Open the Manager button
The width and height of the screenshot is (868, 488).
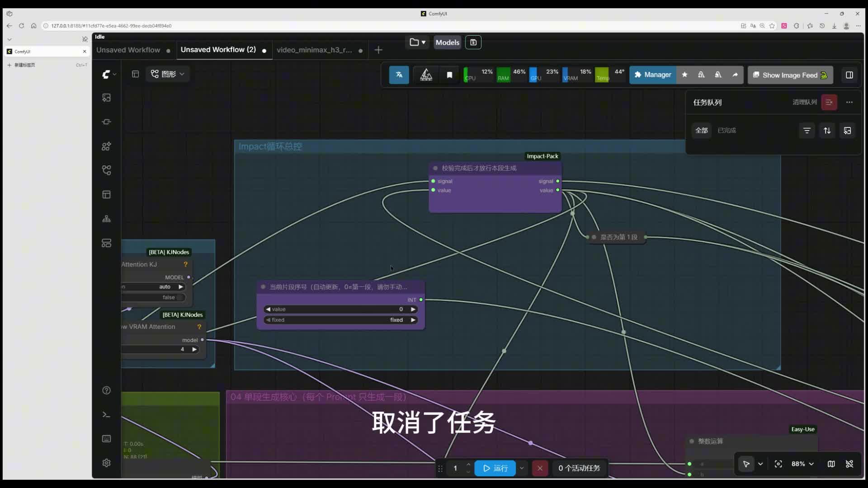(653, 75)
